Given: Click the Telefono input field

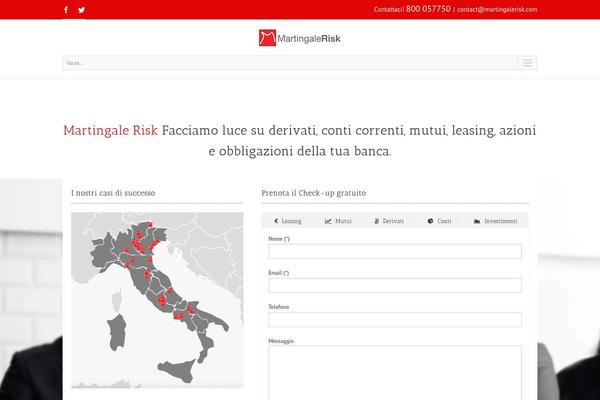Looking at the screenshot, I should (395, 319).
